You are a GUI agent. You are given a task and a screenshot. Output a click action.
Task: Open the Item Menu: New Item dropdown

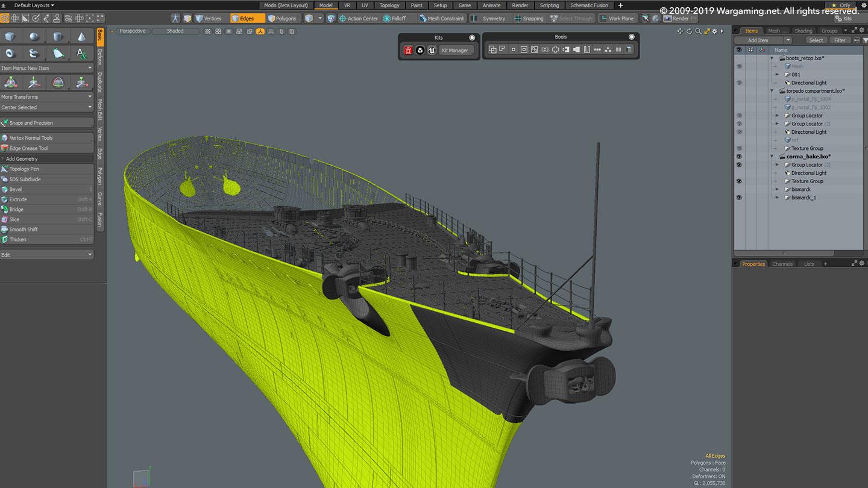click(47, 68)
